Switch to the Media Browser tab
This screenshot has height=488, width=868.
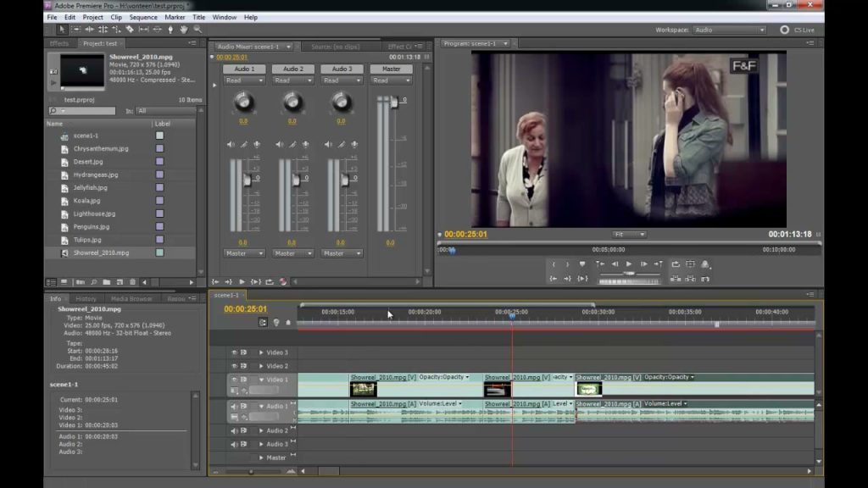pos(131,299)
